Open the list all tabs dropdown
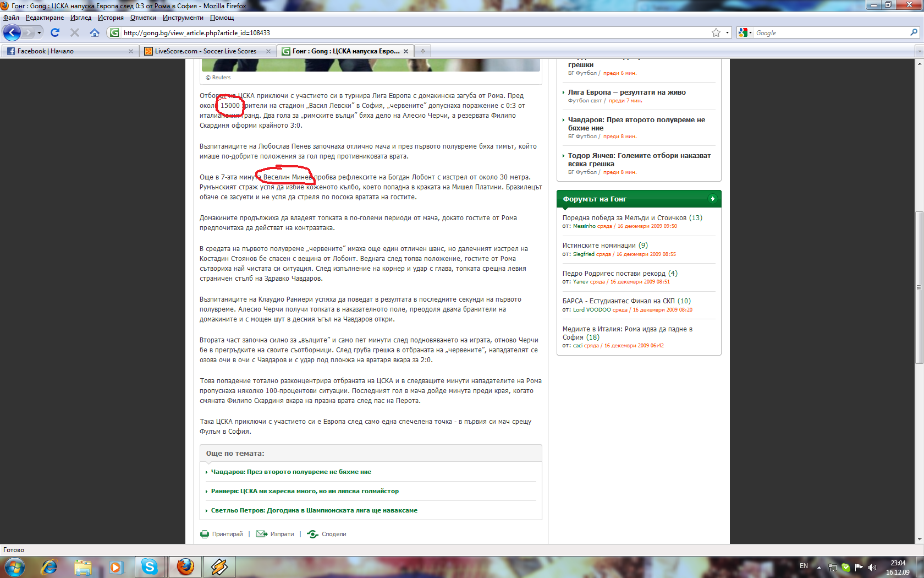Image resolution: width=924 pixels, height=578 pixels. point(919,51)
